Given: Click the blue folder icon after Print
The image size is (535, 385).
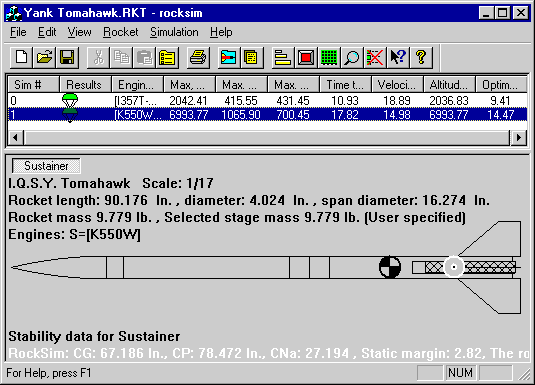Looking at the screenshot, I should click(228, 57).
